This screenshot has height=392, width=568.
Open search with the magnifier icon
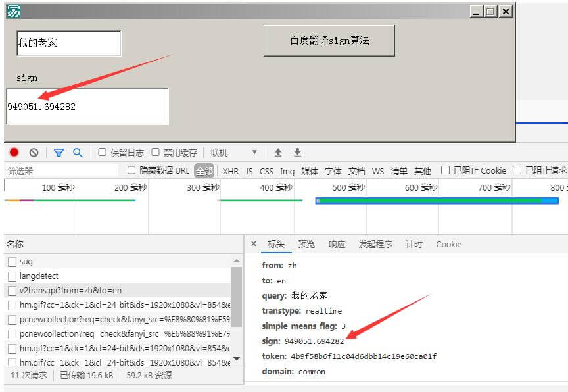pos(78,153)
